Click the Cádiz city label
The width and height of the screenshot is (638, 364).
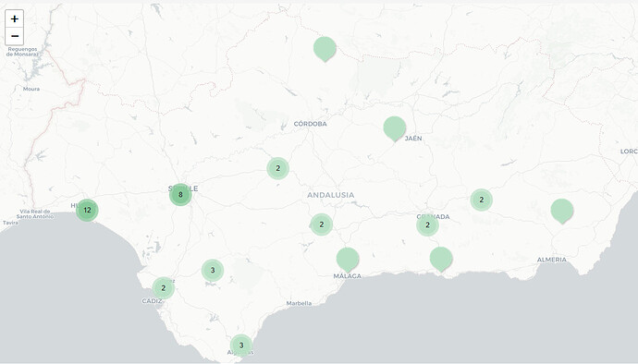(152, 301)
